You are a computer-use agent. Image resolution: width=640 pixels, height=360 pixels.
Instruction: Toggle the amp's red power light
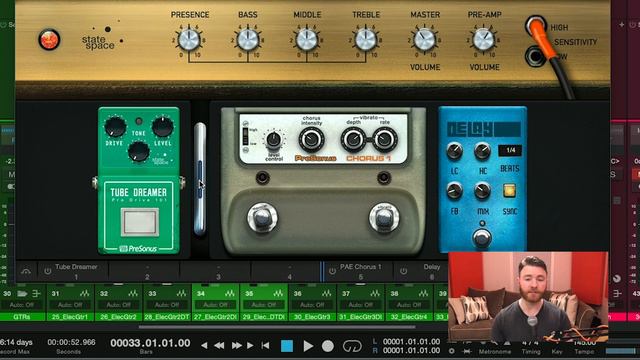(x=49, y=40)
